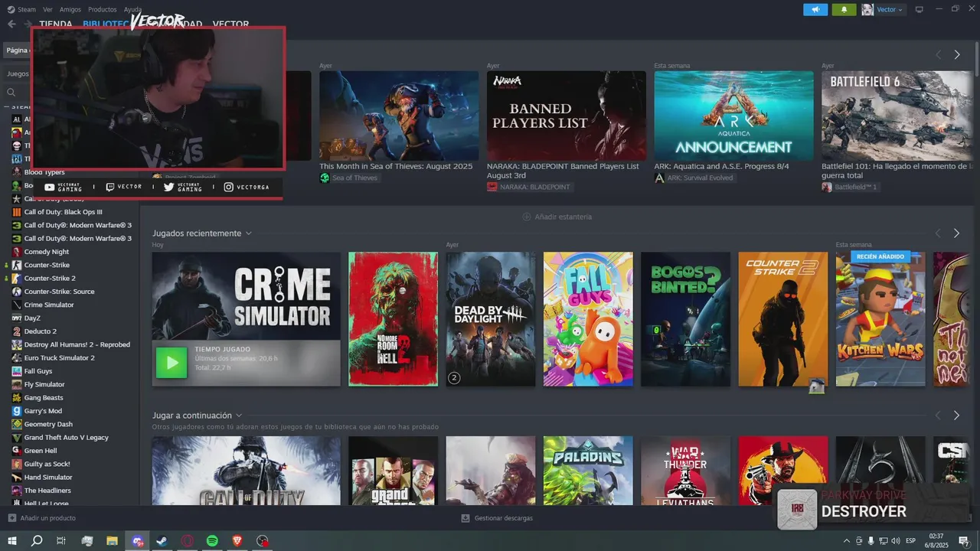The image size is (980, 551).
Task: Advance the news shelf with the right arrow
Action: point(956,55)
